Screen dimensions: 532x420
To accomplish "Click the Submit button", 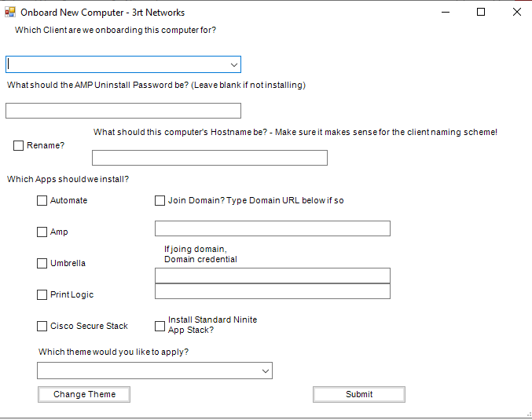I will click(x=359, y=394).
